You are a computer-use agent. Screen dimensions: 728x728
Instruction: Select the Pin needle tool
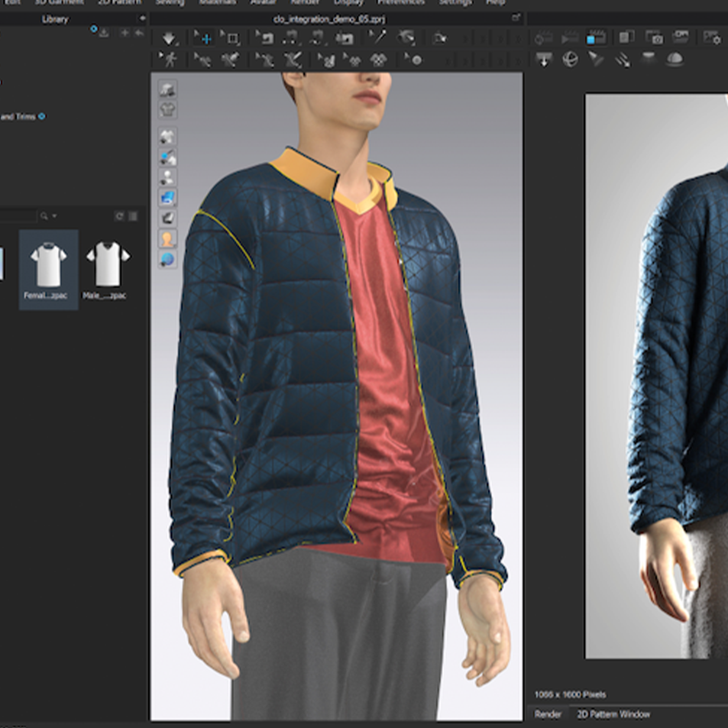pyautogui.click(x=377, y=37)
